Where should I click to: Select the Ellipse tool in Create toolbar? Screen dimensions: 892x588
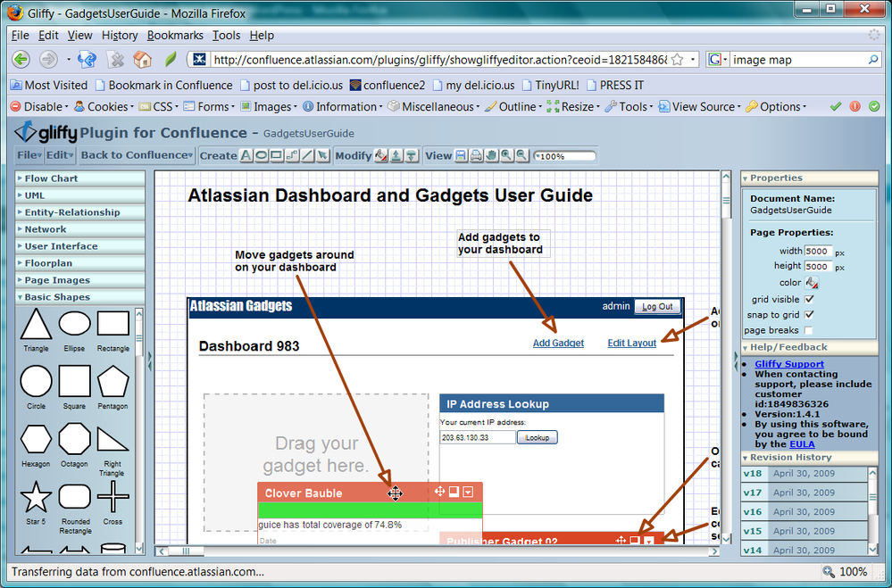tap(262, 155)
